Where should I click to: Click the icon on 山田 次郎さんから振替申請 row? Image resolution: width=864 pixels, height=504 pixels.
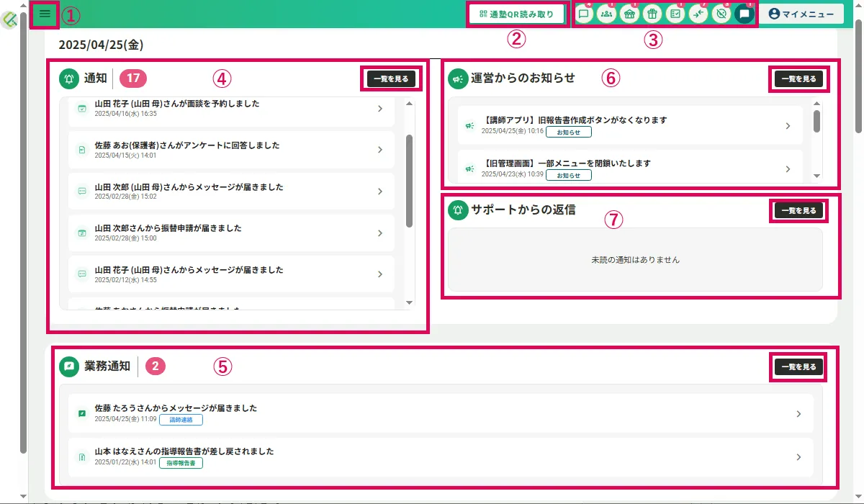pyautogui.click(x=82, y=233)
